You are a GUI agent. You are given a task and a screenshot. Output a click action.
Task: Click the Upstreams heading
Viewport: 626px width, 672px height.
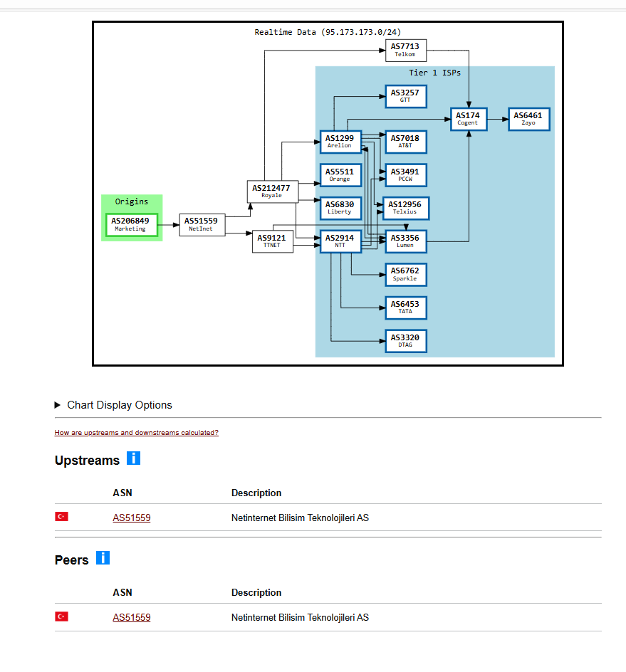point(87,461)
